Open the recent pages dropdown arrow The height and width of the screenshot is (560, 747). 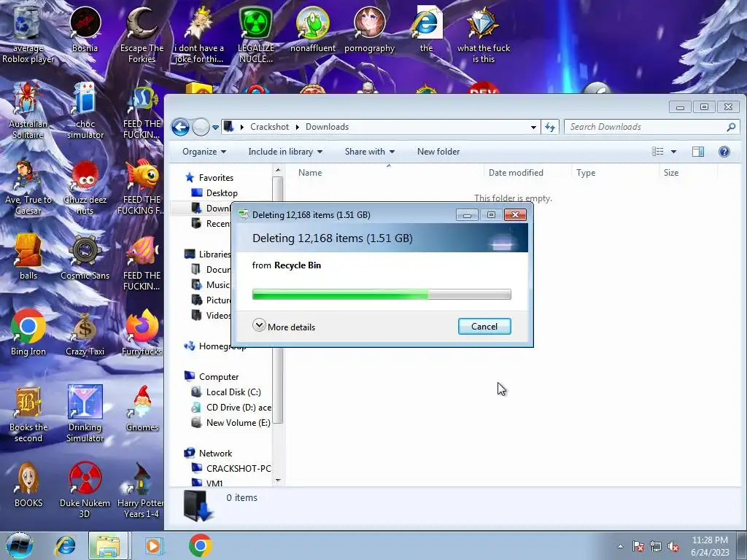[215, 128]
